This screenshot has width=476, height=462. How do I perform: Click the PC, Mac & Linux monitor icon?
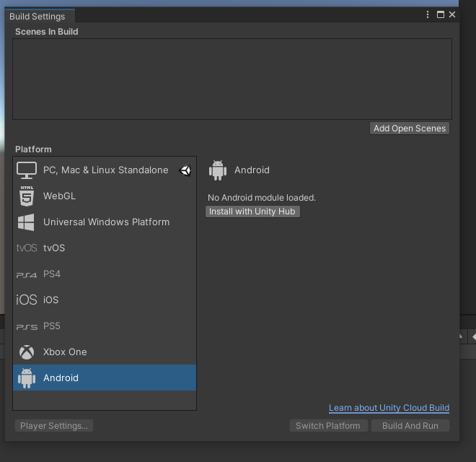[x=27, y=170]
